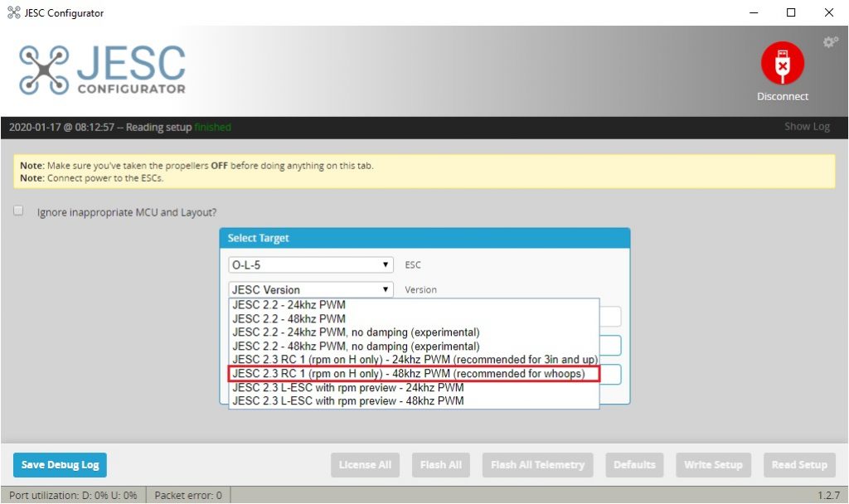Maximize the JESC Configurator window
Image resolution: width=849 pixels, height=504 pixels.
(791, 12)
